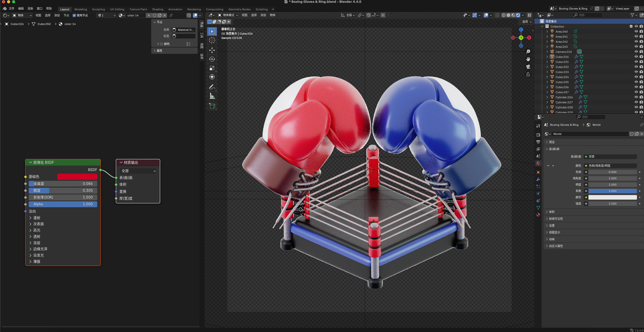The width and height of the screenshot is (644, 332).
Task: Click the viewport zoom magnifier icon
Action: pos(528,52)
